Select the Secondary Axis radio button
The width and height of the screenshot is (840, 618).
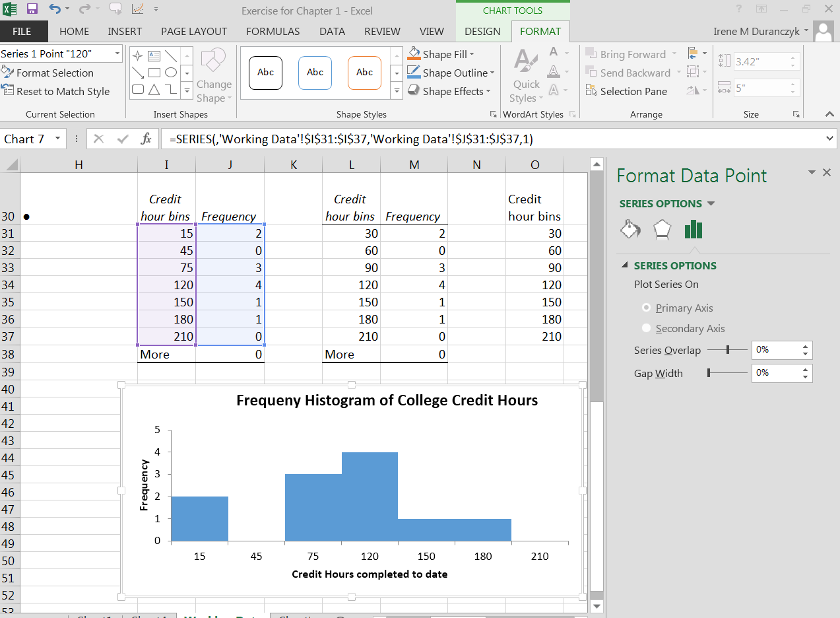coord(647,328)
